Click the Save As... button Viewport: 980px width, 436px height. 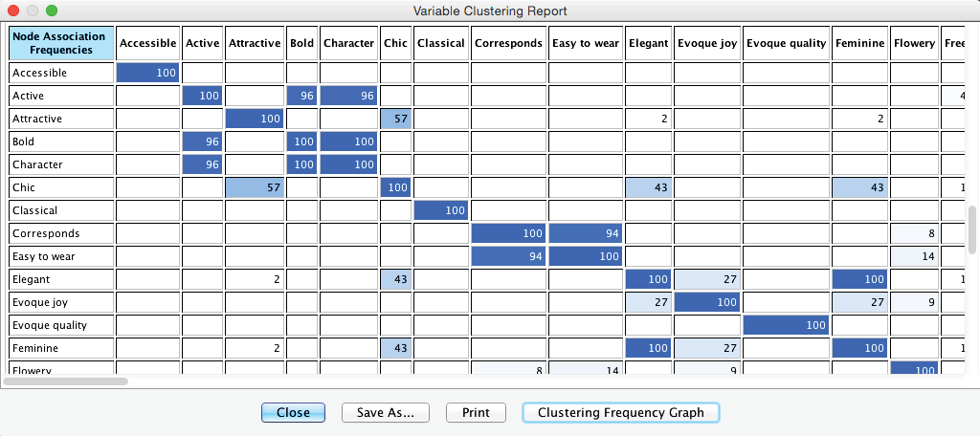click(385, 413)
